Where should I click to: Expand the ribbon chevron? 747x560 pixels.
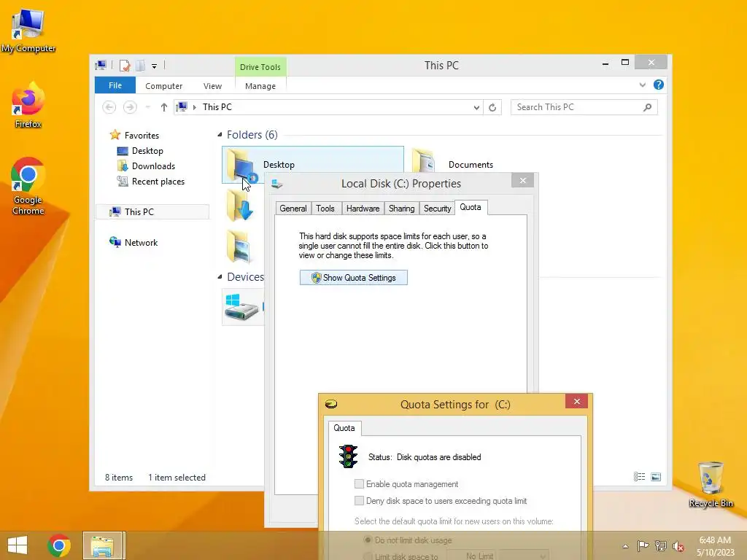pos(643,85)
